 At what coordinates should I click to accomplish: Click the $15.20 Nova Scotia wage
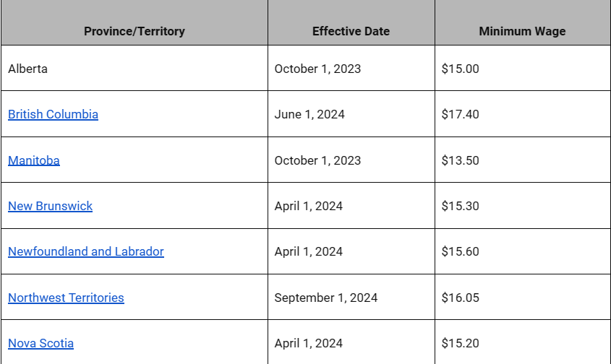tap(460, 343)
